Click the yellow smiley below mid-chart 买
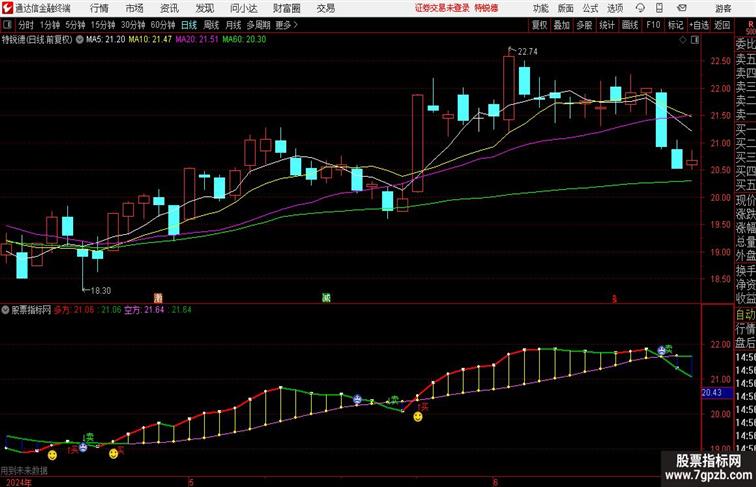 tap(418, 417)
